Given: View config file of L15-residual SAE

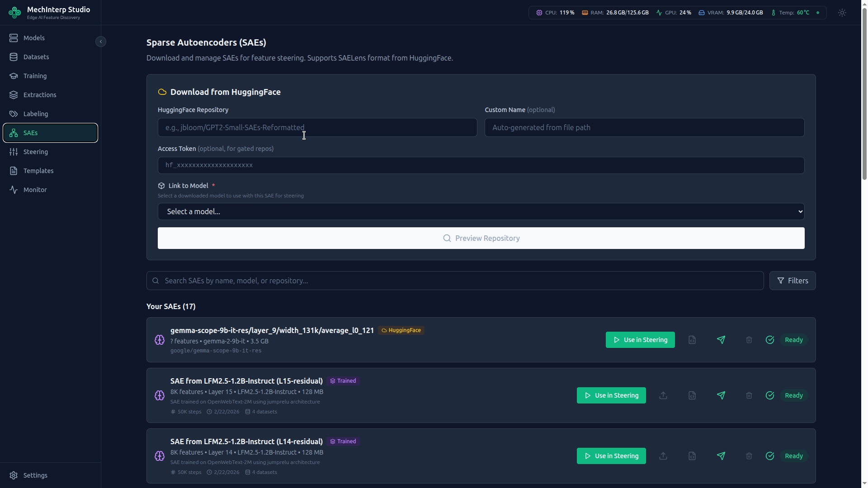Looking at the screenshot, I should (692, 395).
